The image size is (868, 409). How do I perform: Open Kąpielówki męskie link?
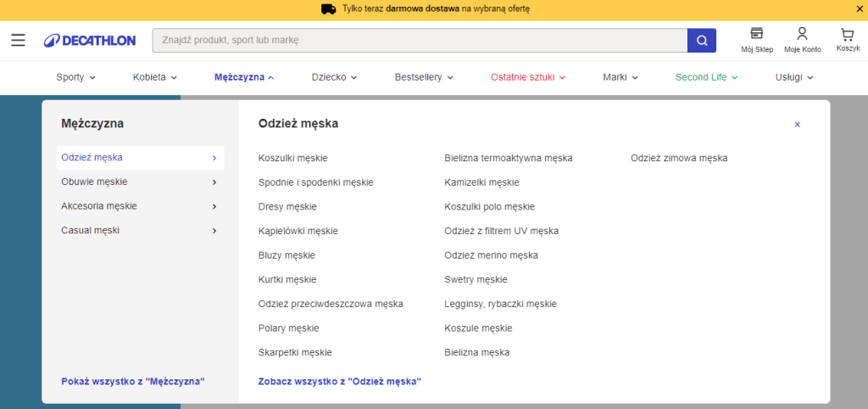pos(298,231)
